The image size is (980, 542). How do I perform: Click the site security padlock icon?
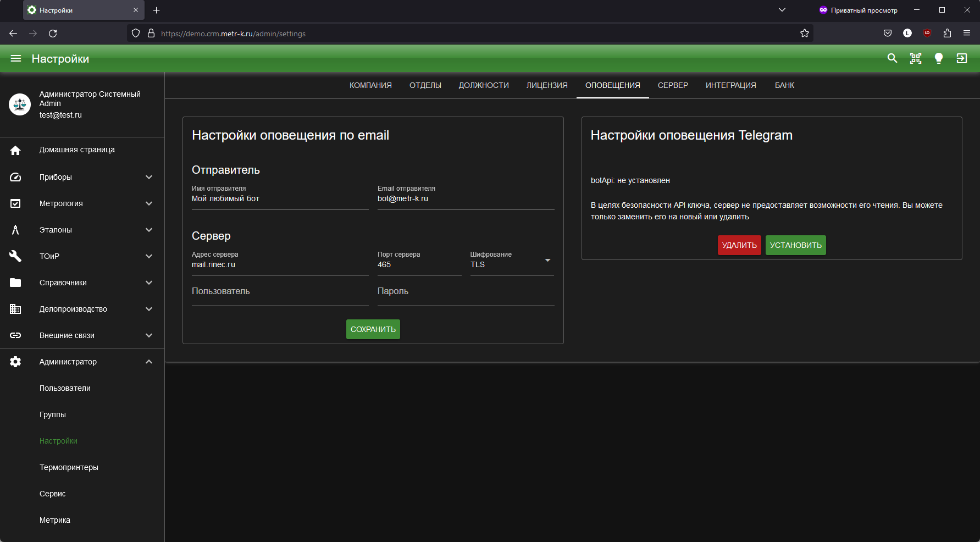pos(151,34)
